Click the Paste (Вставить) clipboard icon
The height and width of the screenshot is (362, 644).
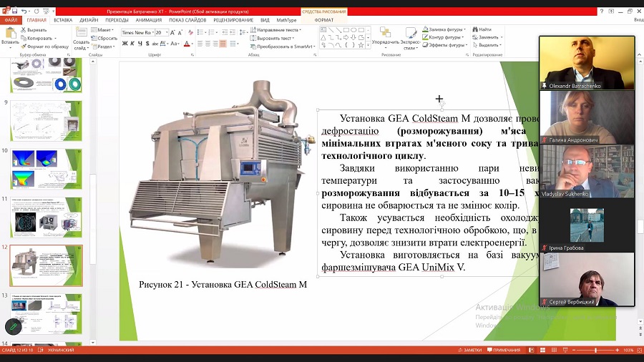click(x=10, y=33)
